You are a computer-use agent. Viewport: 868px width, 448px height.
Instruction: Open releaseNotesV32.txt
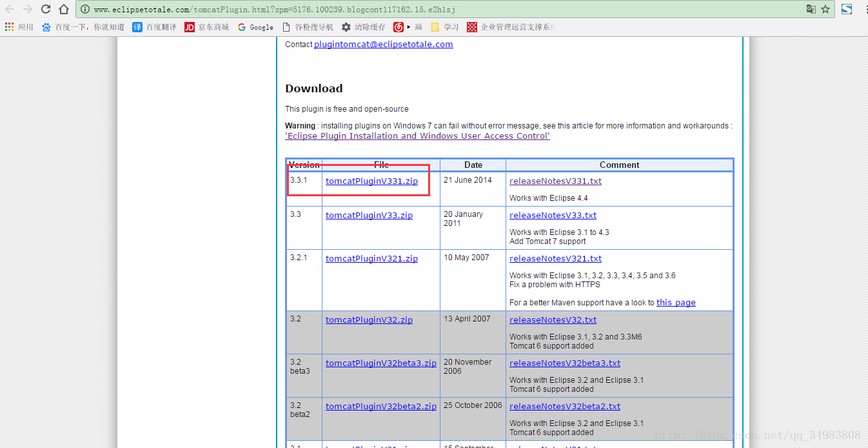tap(553, 320)
